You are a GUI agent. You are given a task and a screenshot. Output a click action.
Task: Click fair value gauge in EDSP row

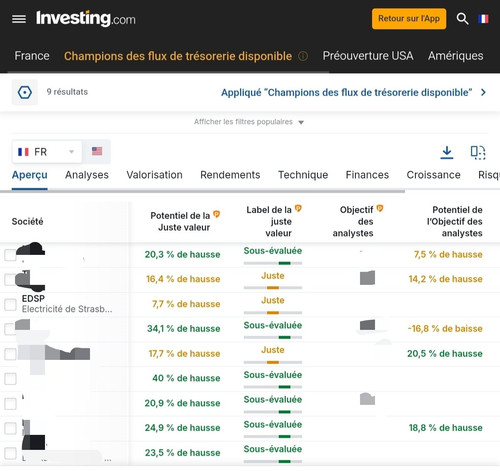coord(273,313)
